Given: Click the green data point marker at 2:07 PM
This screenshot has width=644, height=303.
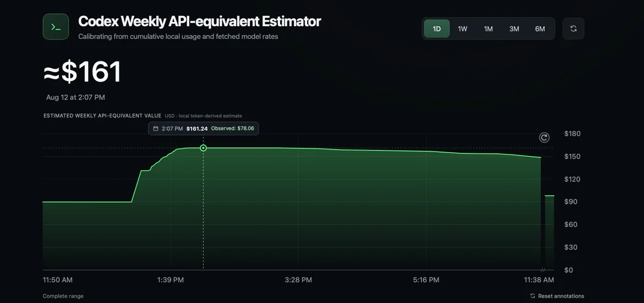Looking at the screenshot, I should click(203, 148).
